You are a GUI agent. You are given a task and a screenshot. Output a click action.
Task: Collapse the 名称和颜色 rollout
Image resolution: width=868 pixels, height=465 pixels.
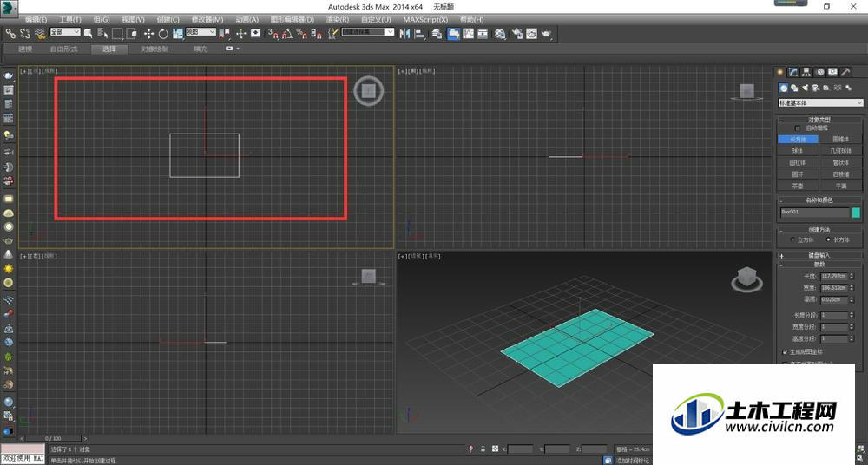(x=820, y=200)
